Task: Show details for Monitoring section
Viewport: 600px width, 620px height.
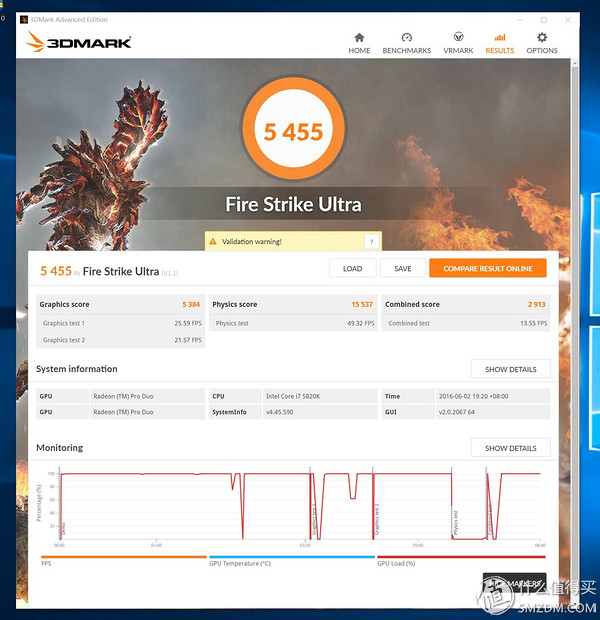Action: pyautogui.click(x=511, y=448)
